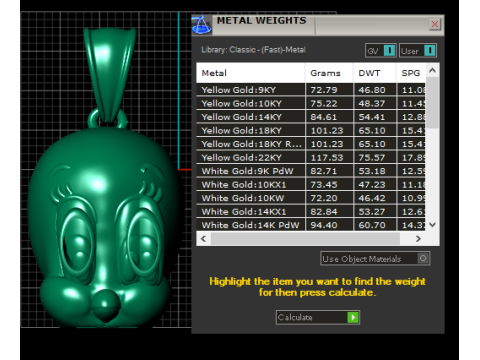480x360 pixels.
Task: Sort by the SPG column header
Action: tap(411, 73)
